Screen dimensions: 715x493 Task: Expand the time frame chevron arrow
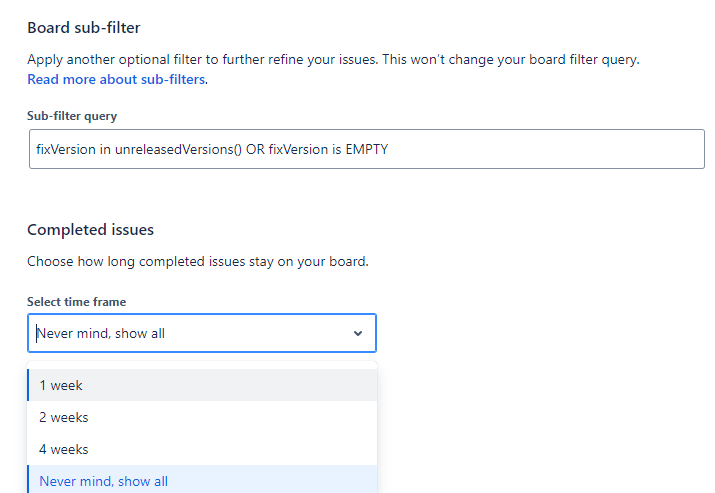pos(358,334)
